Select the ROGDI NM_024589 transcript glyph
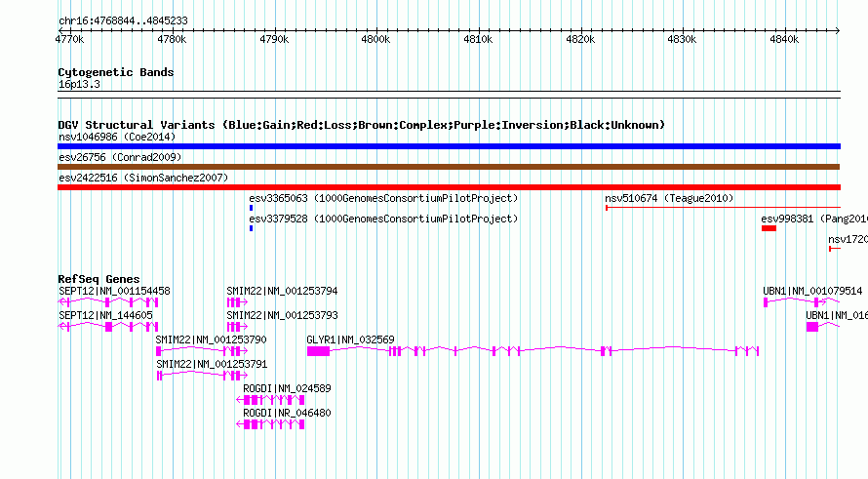 pos(270,400)
